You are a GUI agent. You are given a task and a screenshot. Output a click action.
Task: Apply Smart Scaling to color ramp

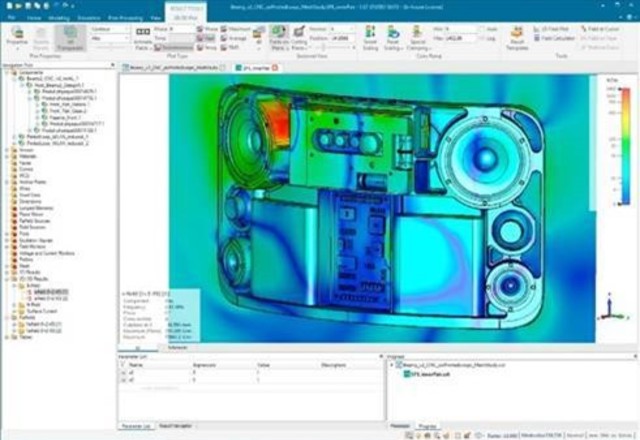[x=370, y=38]
